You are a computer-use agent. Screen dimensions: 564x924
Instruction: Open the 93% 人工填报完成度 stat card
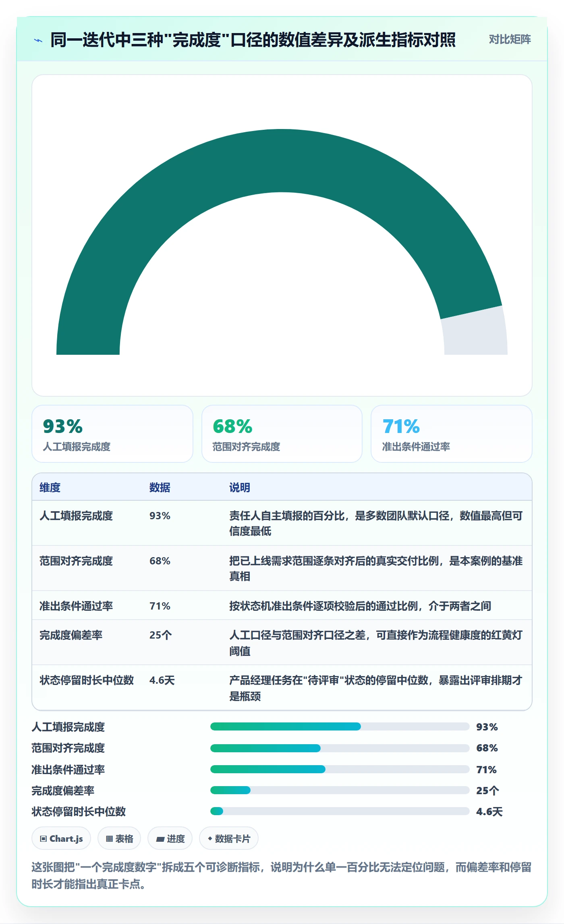(112, 434)
